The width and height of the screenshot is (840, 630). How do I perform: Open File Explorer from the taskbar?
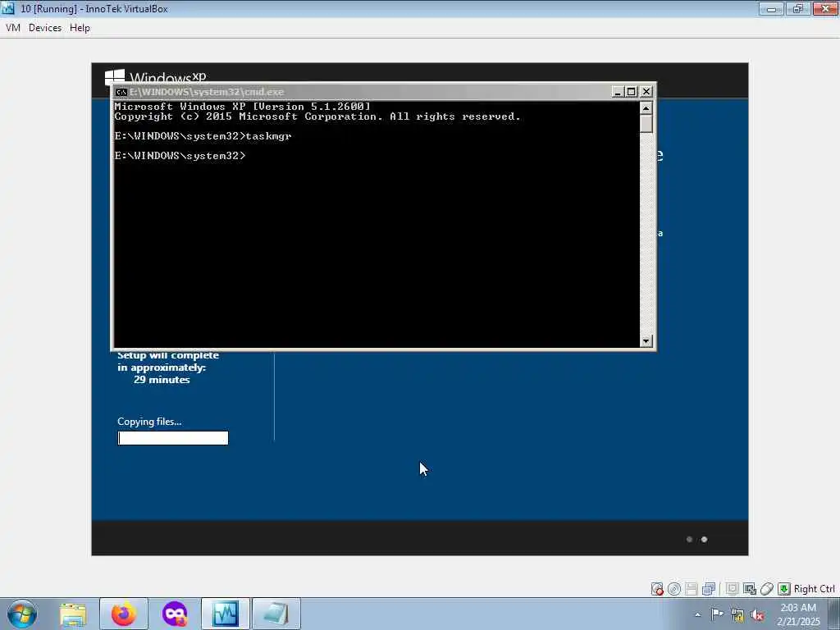(73, 614)
